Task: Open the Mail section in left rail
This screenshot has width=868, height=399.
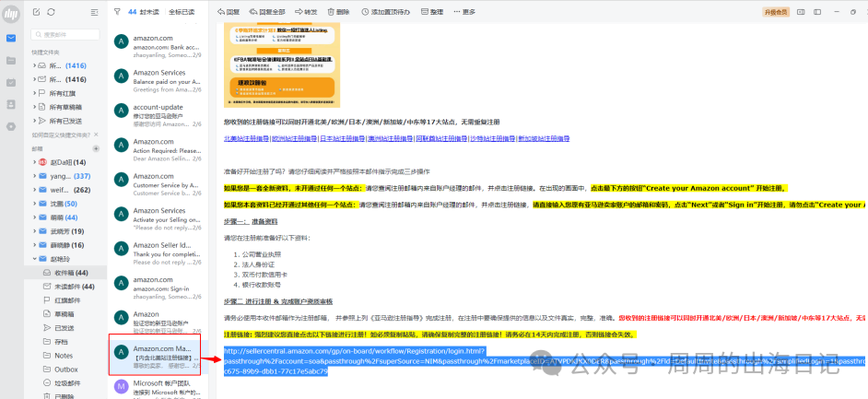Action: tap(11, 38)
